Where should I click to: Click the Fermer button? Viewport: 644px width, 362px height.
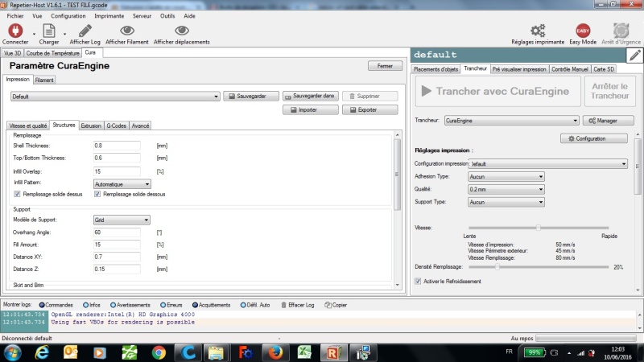[x=385, y=66]
